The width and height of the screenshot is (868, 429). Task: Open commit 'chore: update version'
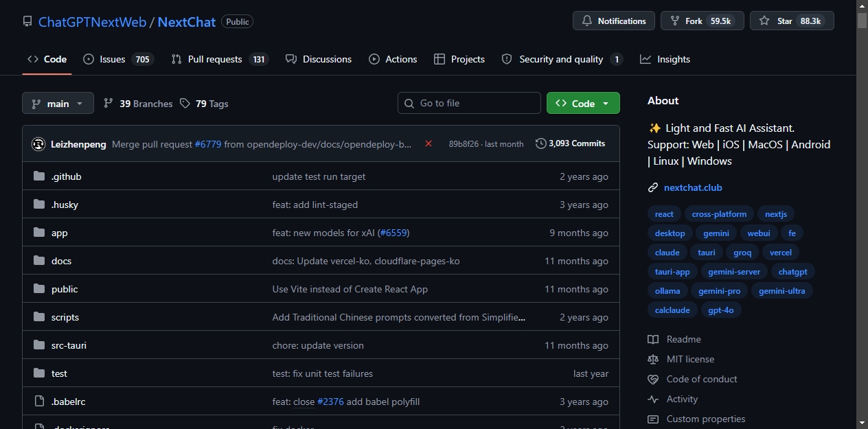(318, 345)
